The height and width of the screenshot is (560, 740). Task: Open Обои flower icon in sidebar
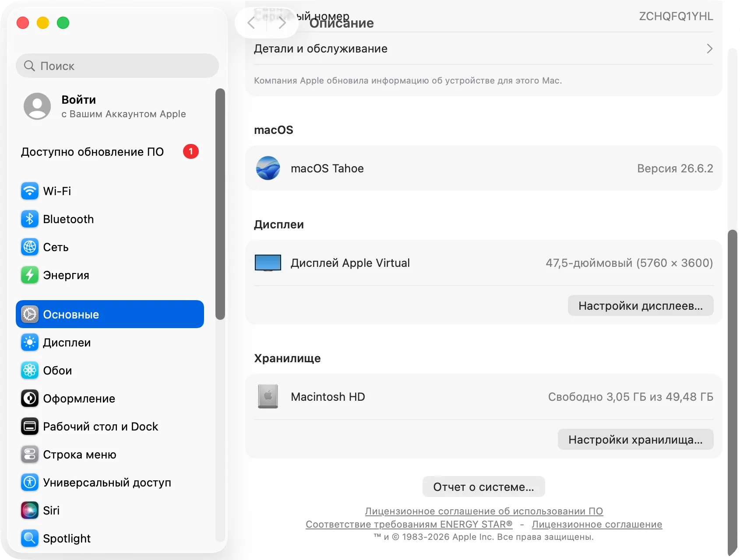tap(30, 371)
